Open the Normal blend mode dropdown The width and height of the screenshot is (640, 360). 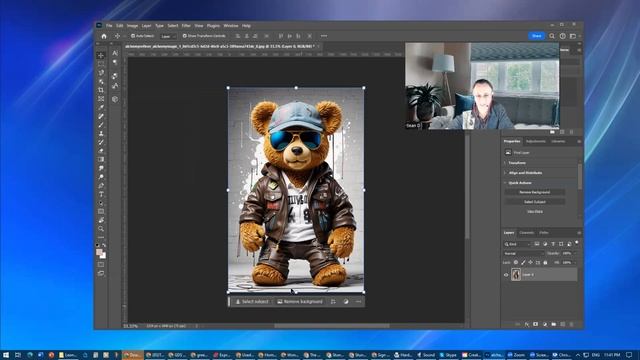523,253
